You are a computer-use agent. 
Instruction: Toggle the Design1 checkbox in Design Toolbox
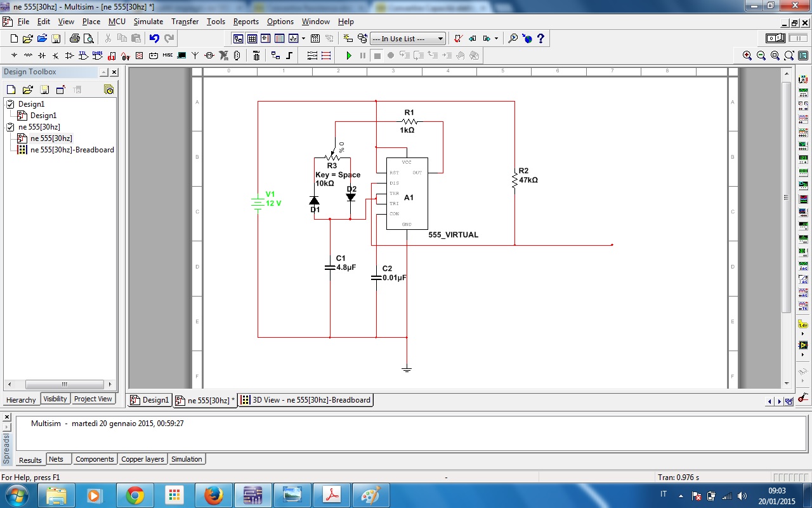[10, 104]
